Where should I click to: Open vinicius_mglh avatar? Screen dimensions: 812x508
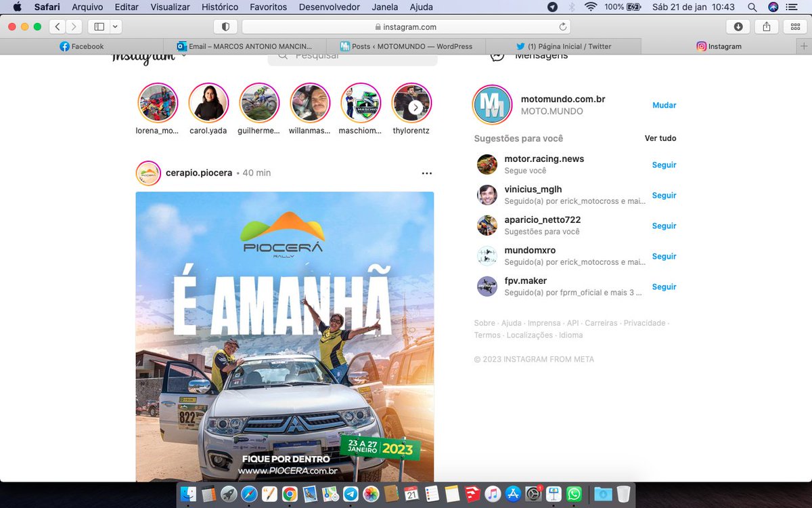pyautogui.click(x=487, y=195)
